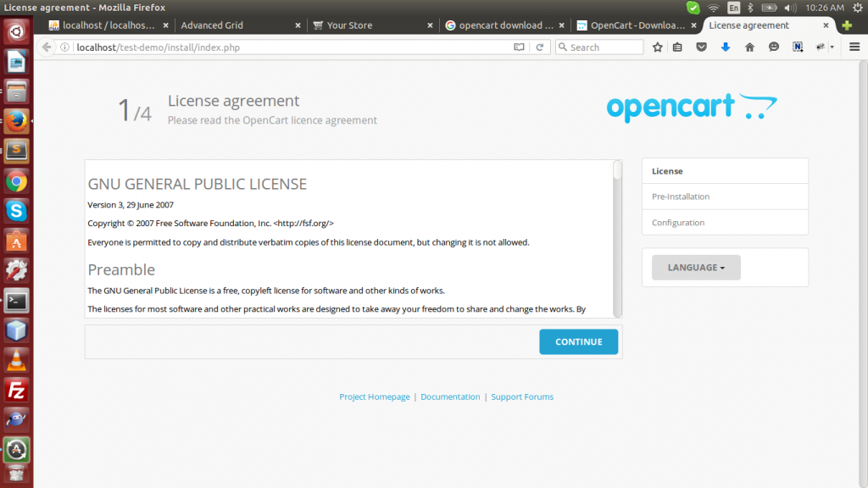Open the Support Forums link
This screenshot has height=488, width=868.
522,396
